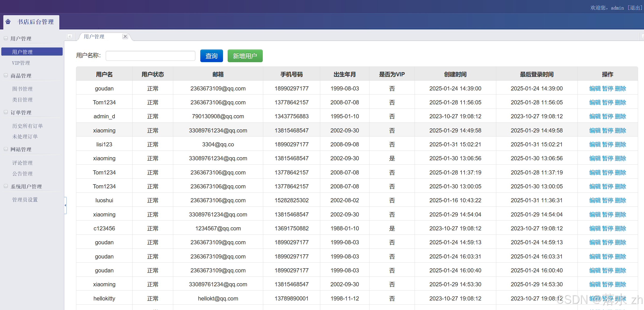Open VIP管理 from the sidebar

click(x=21, y=63)
